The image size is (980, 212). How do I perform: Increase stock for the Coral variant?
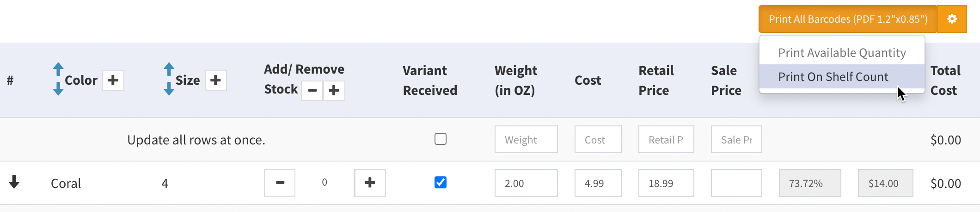(370, 183)
